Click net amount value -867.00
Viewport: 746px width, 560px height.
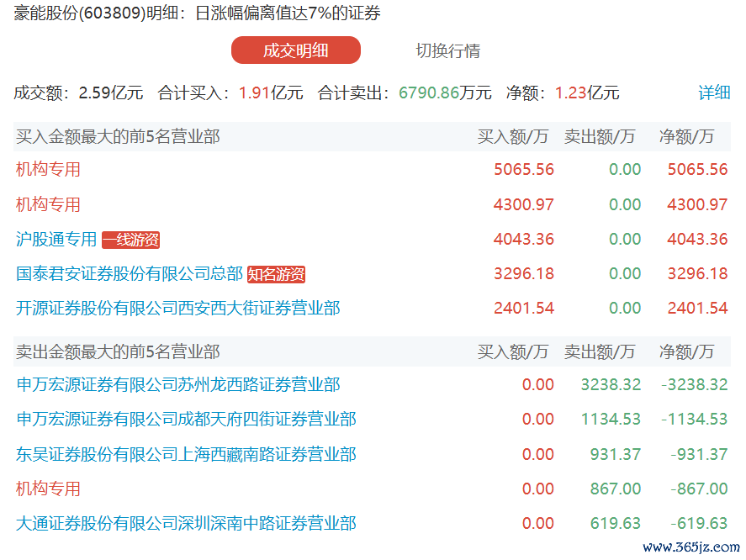pos(700,489)
